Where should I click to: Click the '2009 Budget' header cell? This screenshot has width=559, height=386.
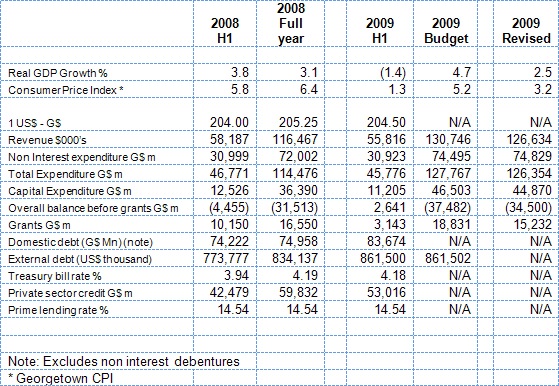446,31
